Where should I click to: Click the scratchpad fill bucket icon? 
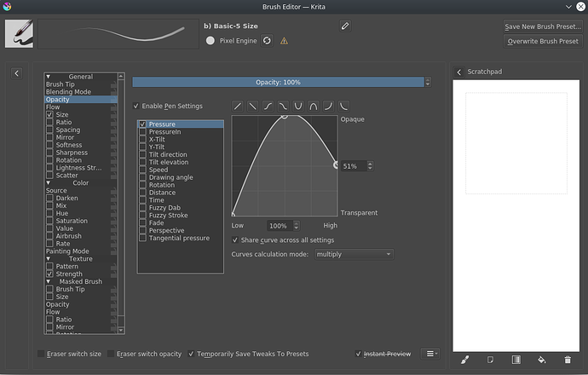[541, 361]
